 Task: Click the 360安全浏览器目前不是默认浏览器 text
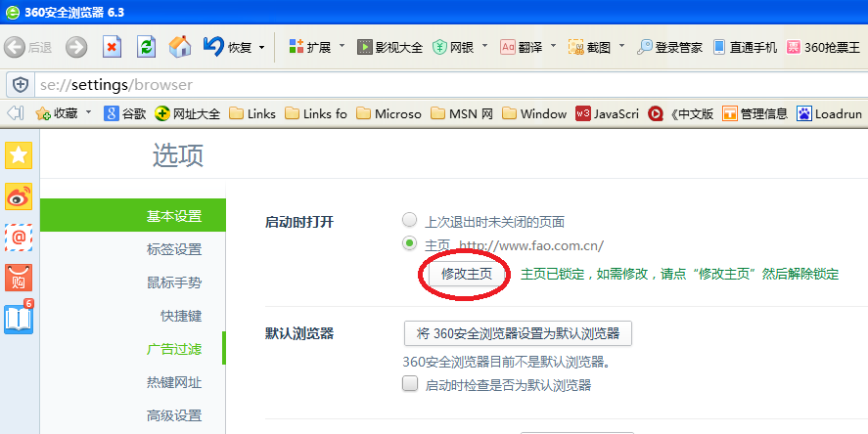[506, 362]
